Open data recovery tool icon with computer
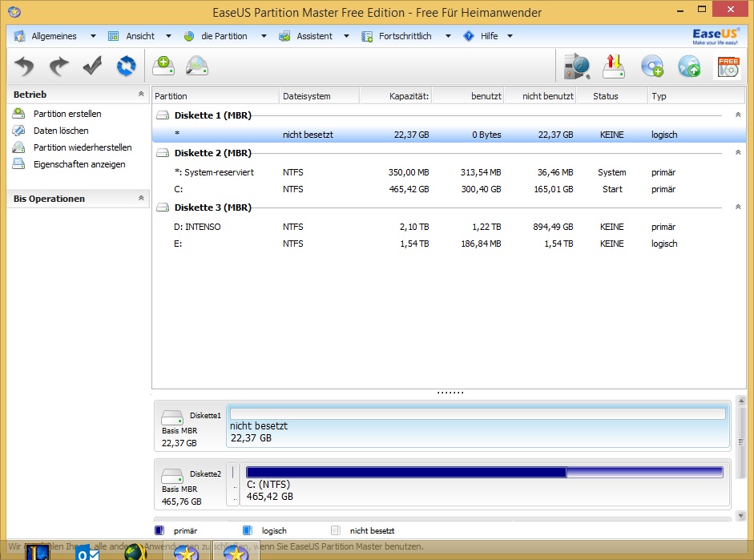 pyautogui.click(x=577, y=66)
